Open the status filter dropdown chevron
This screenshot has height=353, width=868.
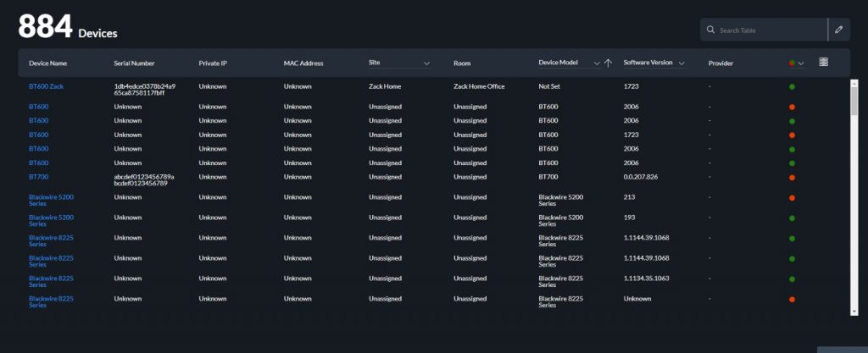point(801,63)
